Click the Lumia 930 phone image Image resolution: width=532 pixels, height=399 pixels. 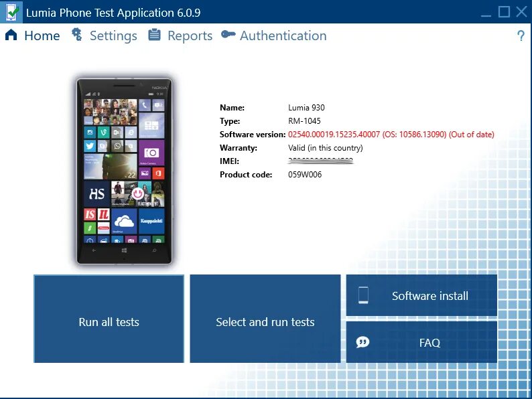[x=124, y=171]
